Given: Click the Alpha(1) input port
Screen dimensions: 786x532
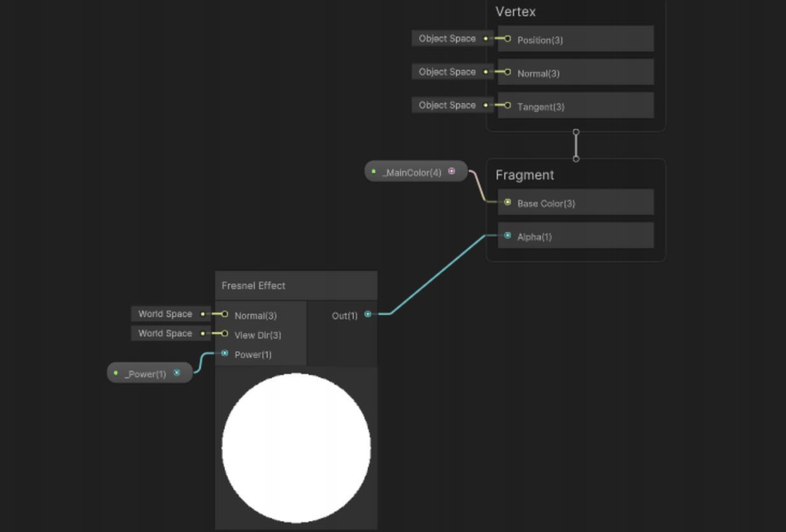Looking at the screenshot, I should tap(507, 235).
